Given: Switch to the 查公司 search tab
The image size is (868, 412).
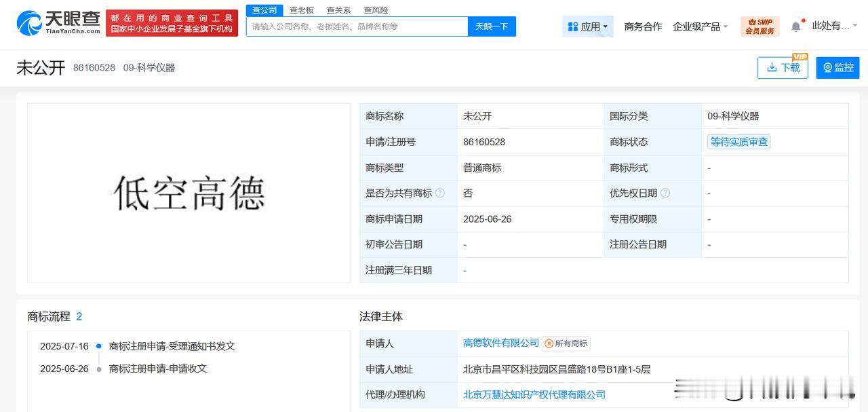Looking at the screenshot, I should (x=264, y=10).
